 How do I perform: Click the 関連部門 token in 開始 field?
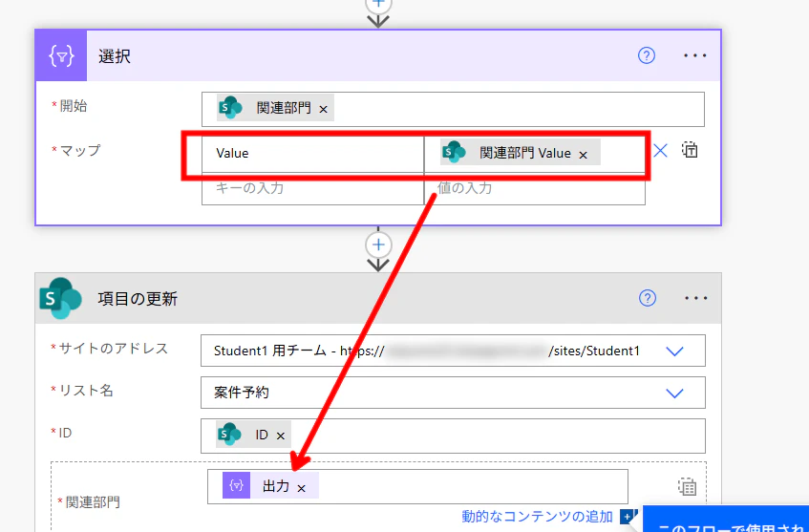tap(275, 108)
